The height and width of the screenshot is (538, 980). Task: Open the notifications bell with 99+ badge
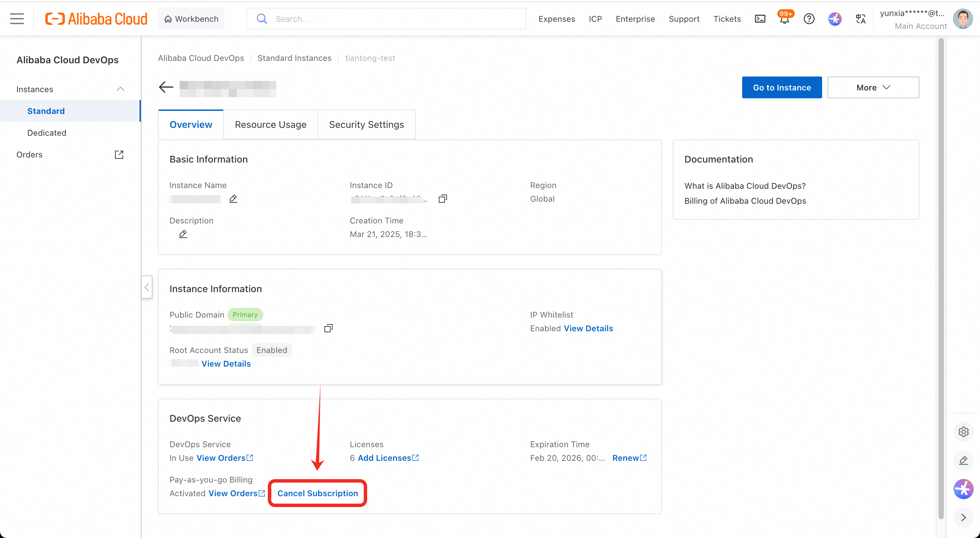point(784,19)
